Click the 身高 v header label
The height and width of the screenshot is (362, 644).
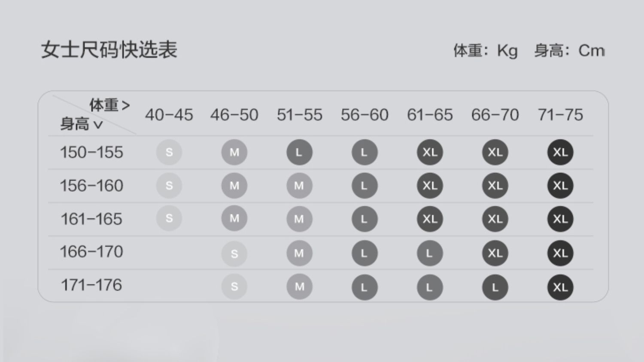81,124
